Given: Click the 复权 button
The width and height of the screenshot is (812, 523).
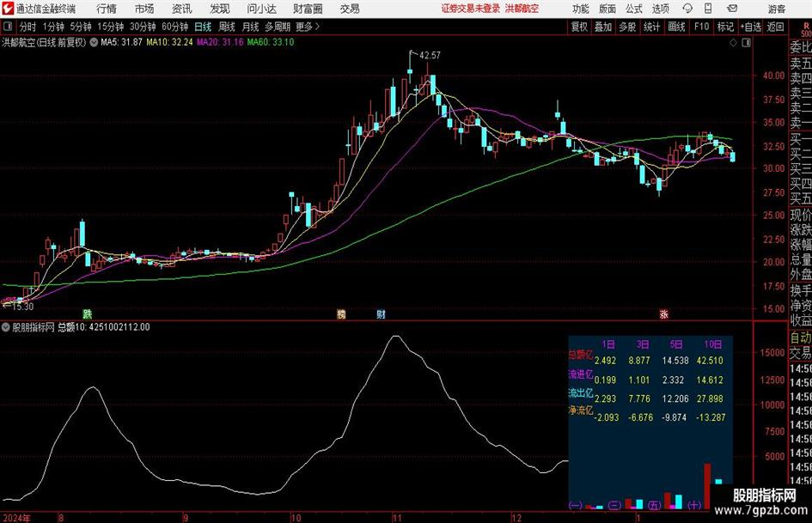Looking at the screenshot, I should [579, 27].
